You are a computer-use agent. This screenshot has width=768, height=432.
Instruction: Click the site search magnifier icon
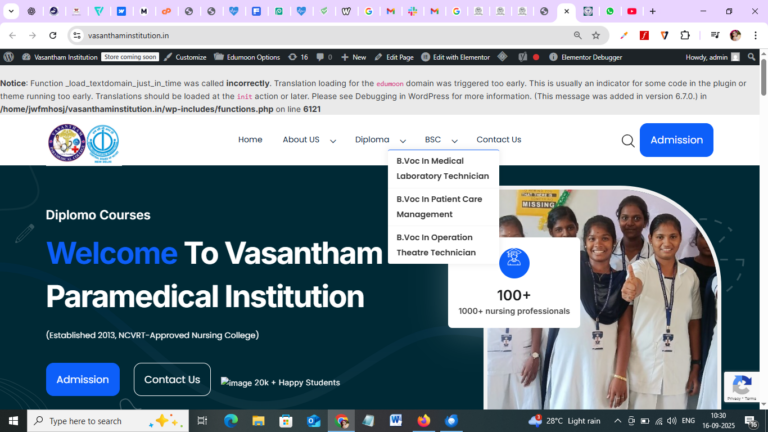pos(628,141)
